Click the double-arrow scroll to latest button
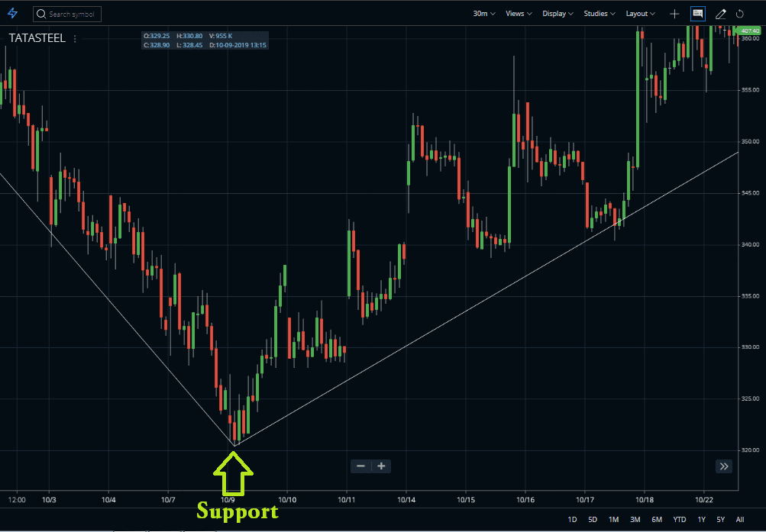Viewport: 766px width, 532px height. pyautogui.click(x=724, y=466)
